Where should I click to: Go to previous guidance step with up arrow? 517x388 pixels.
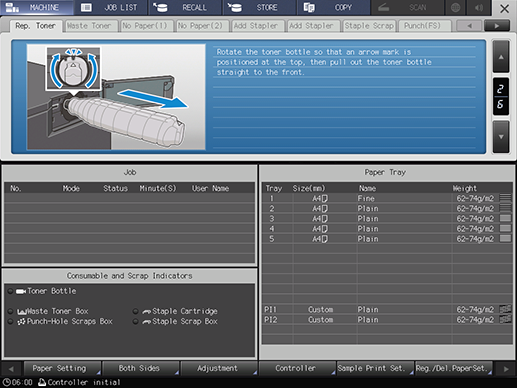501,57
